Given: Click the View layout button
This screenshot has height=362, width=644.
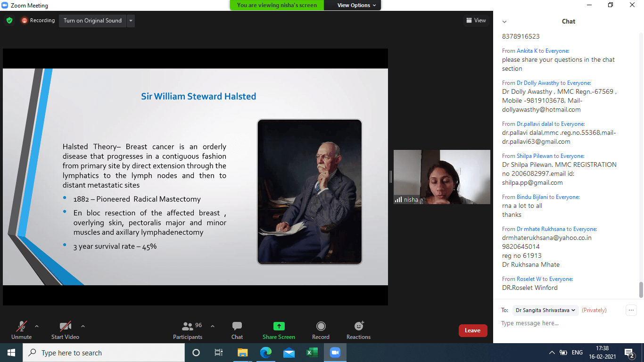Looking at the screenshot, I should 476,20.
